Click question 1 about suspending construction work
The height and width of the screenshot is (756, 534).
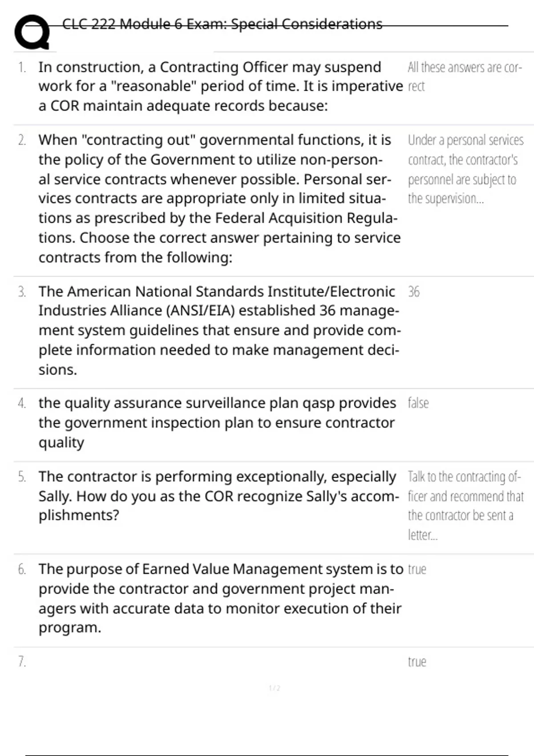tap(220, 86)
